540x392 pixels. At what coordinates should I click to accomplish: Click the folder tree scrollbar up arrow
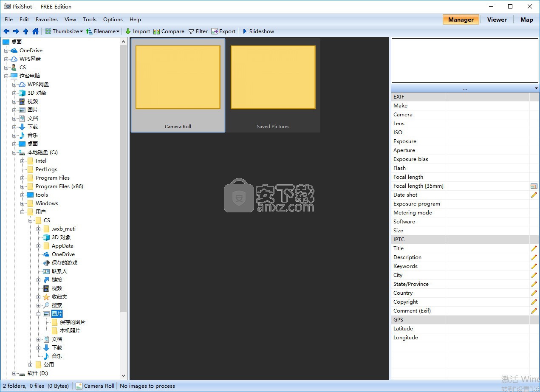124,42
